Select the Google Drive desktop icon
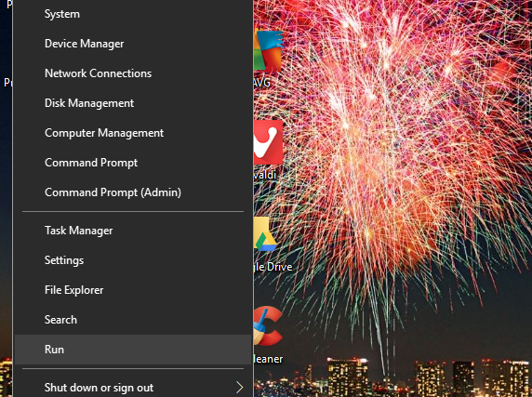This screenshot has height=397, width=532. [265, 234]
